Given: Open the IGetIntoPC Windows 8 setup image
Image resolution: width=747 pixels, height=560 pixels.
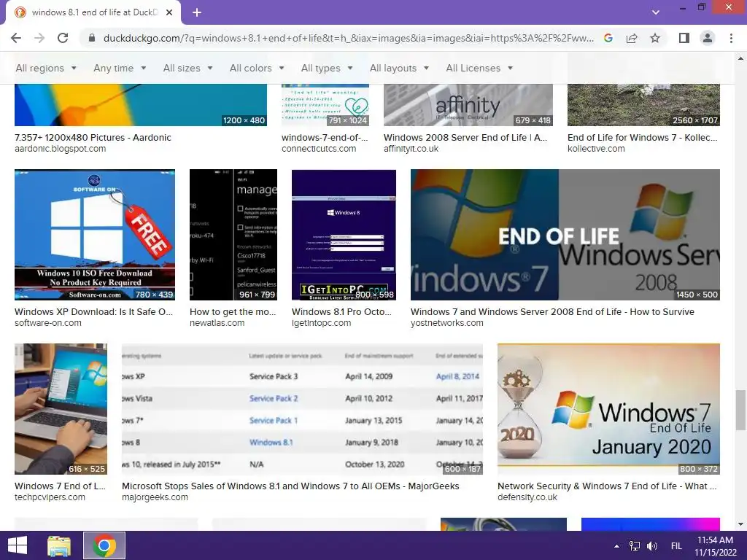Looking at the screenshot, I should tap(344, 234).
